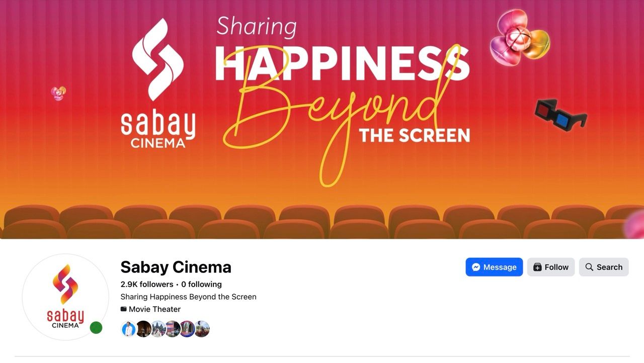
Task: Click the Sabay Cinema page name
Action: (176, 267)
